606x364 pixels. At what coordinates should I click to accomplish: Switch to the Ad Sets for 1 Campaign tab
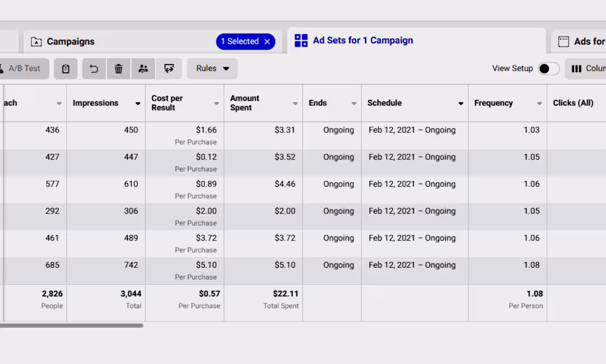[362, 40]
